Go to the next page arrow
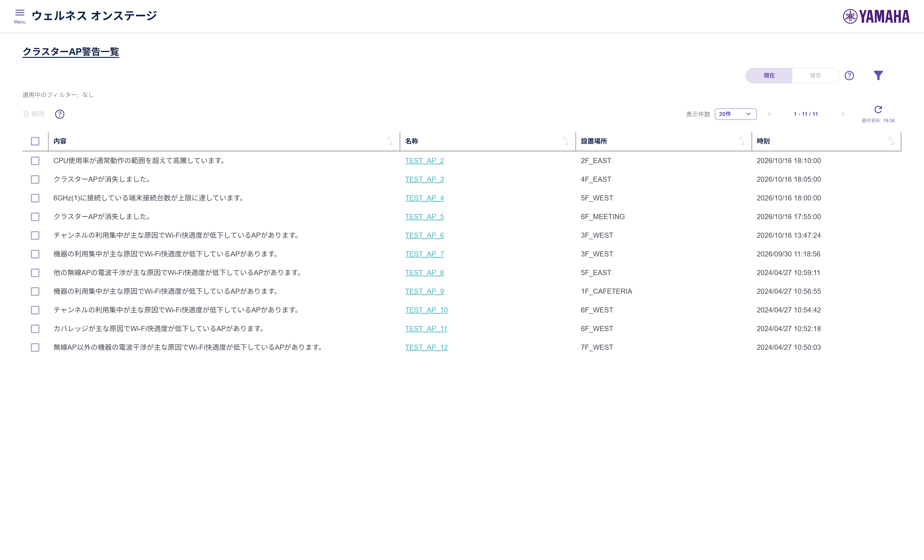924x560 pixels. pos(843,114)
